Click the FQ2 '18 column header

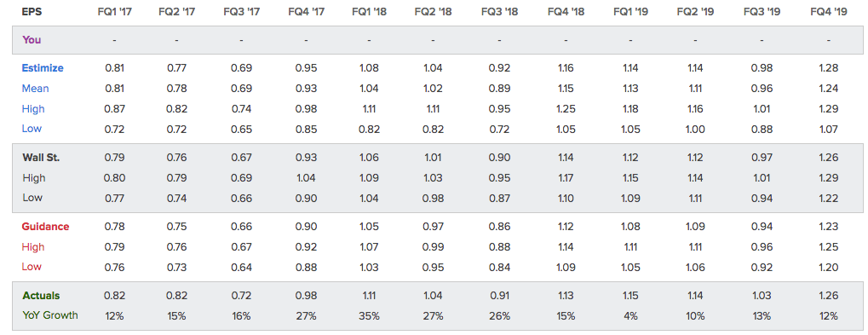pyautogui.click(x=433, y=12)
